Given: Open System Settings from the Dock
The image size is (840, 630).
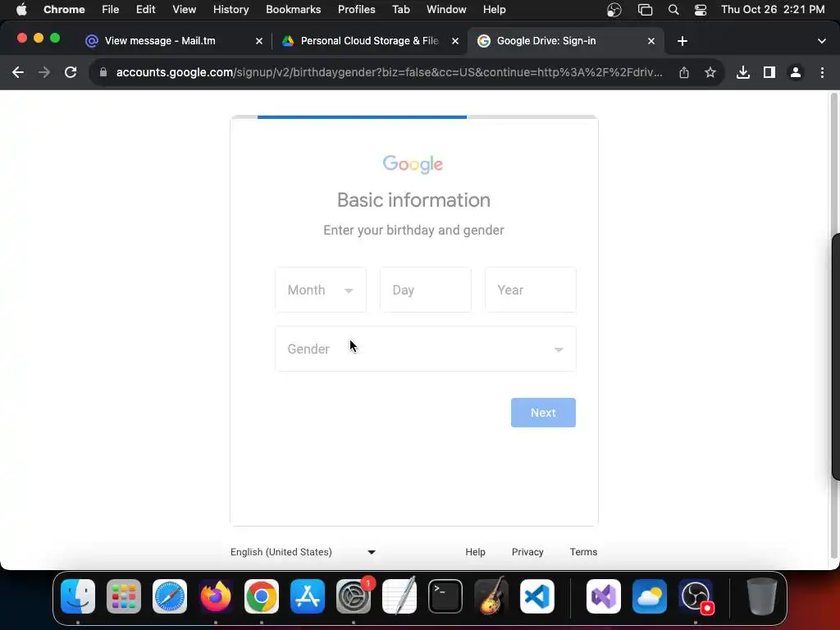Looking at the screenshot, I should click(354, 596).
